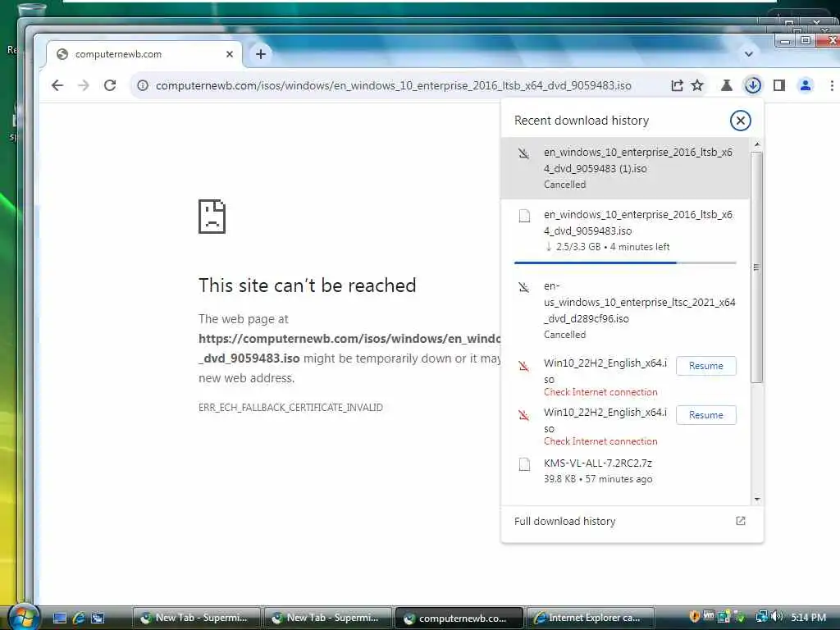This screenshot has width=840, height=630.
Task: Toggle the downloads toolbar icon
Action: (x=753, y=85)
